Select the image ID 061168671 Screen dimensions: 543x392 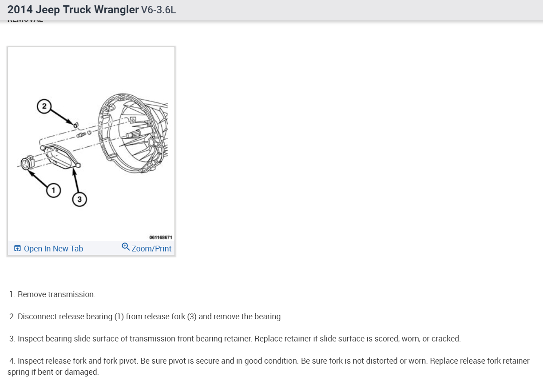pos(161,238)
